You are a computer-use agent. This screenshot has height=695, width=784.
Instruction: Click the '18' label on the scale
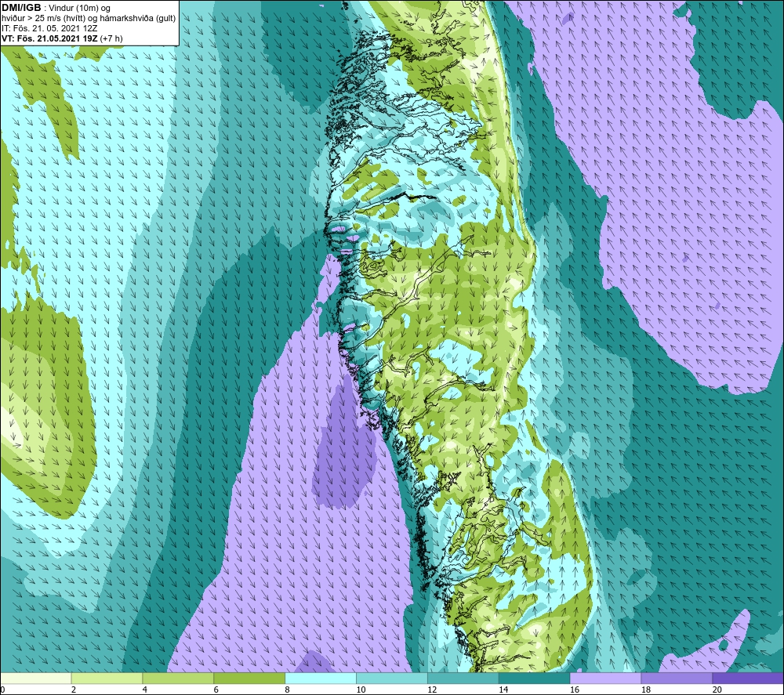pos(645,690)
